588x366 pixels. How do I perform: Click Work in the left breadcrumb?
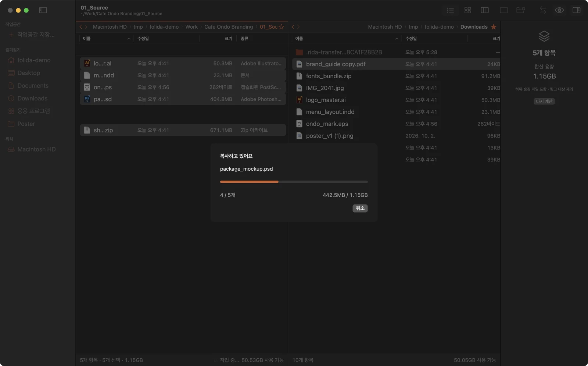[x=191, y=27]
